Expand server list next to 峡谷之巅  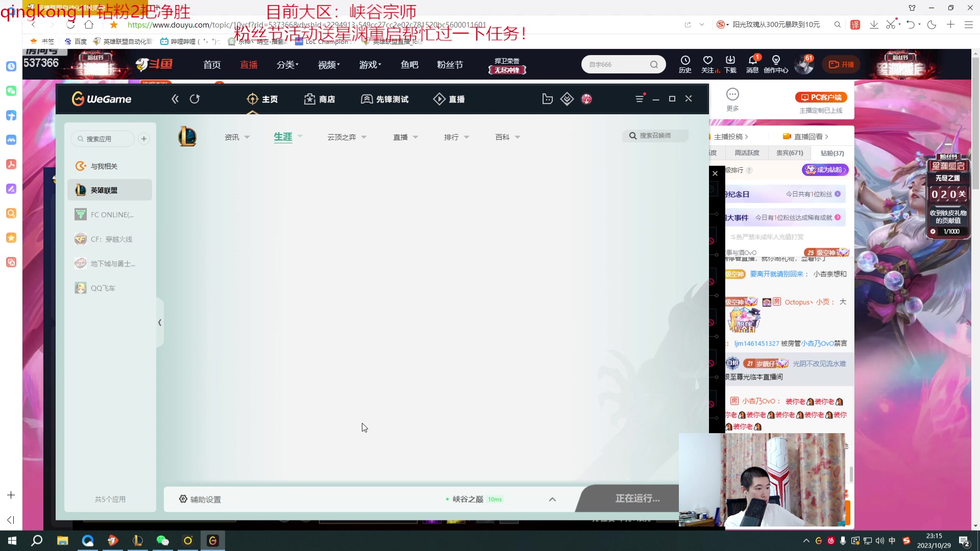pyautogui.click(x=552, y=499)
